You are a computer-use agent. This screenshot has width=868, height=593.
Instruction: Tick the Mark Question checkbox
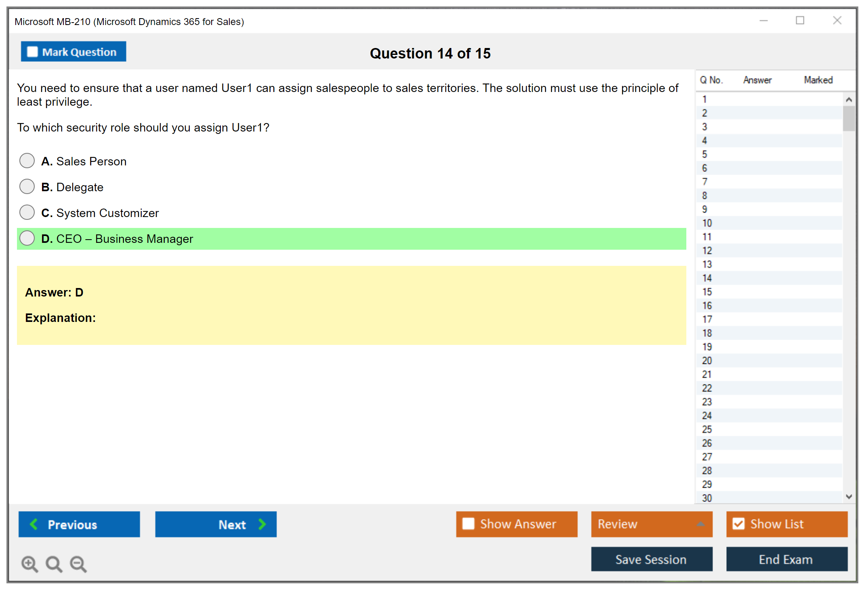tap(32, 52)
